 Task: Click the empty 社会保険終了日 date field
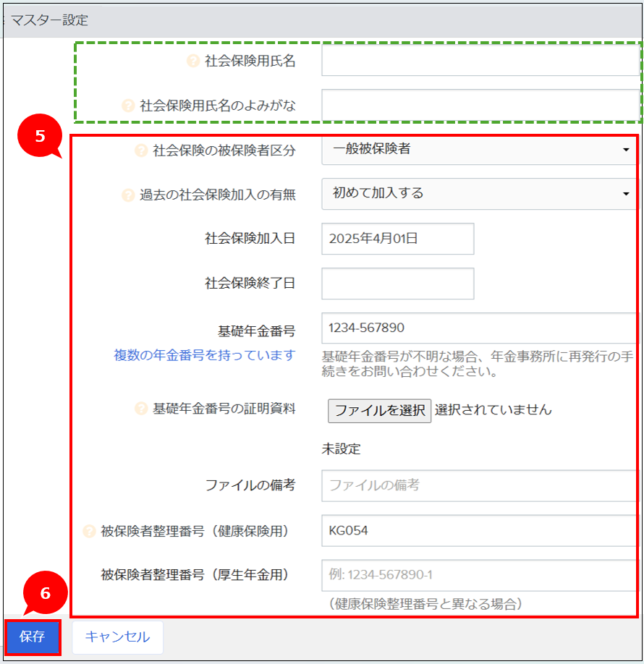(398, 284)
